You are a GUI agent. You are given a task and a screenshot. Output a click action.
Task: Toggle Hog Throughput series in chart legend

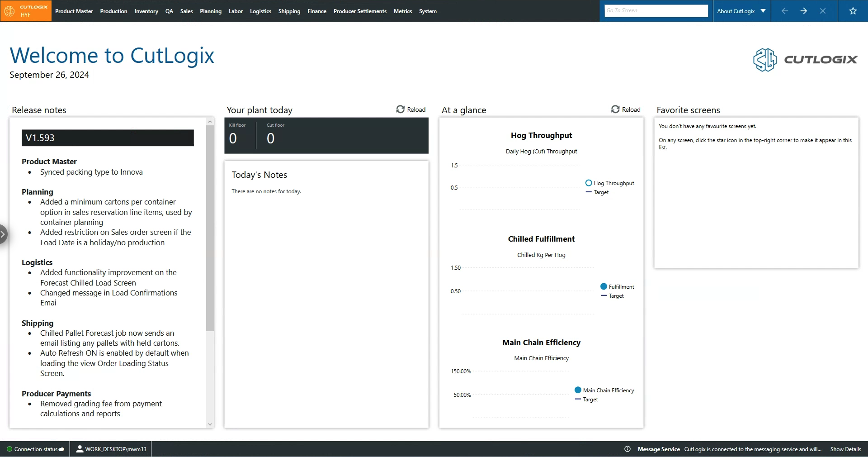pos(609,183)
